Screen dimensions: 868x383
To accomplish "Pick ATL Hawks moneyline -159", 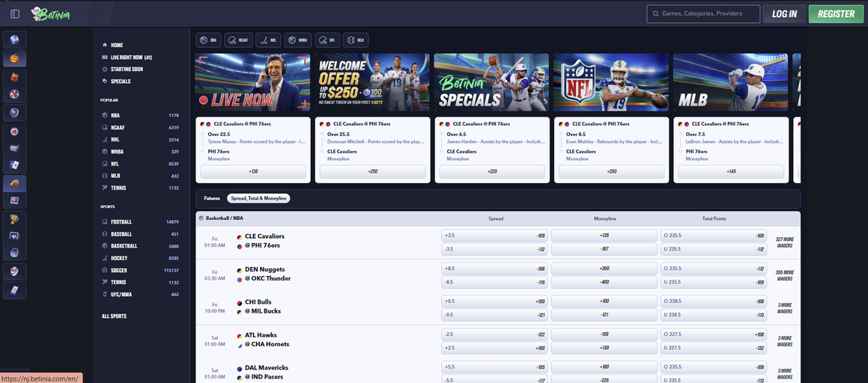I will (x=604, y=334).
